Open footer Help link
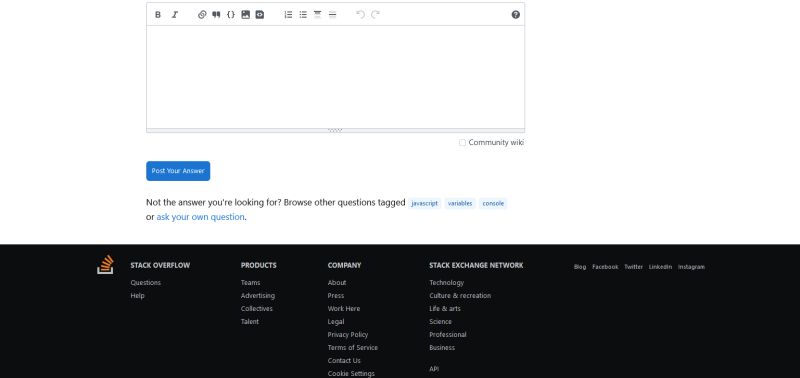This screenshot has width=800, height=378. [137, 296]
